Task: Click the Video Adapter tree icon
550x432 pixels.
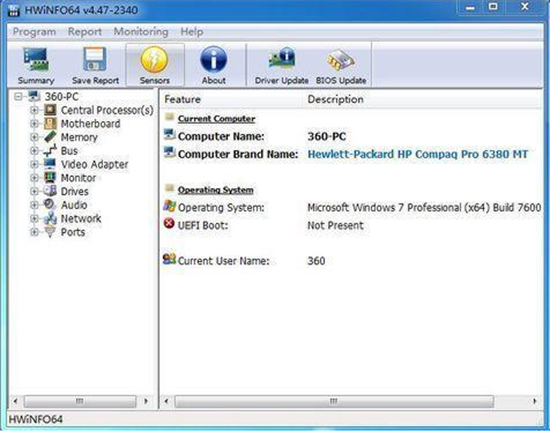Action: click(x=50, y=164)
